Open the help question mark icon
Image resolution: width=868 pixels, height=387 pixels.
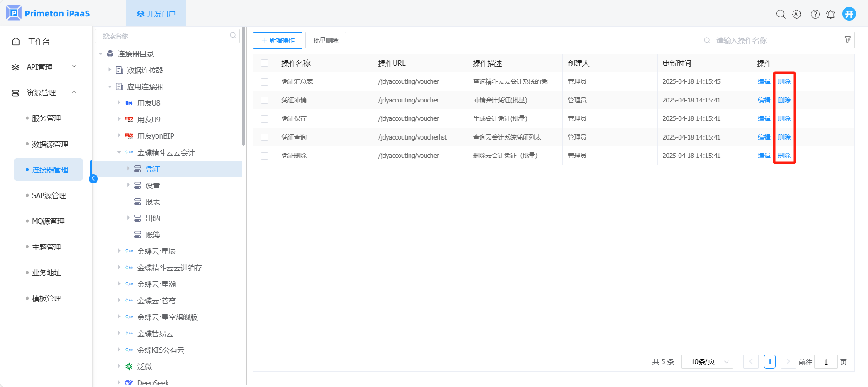pyautogui.click(x=815, y=14)
